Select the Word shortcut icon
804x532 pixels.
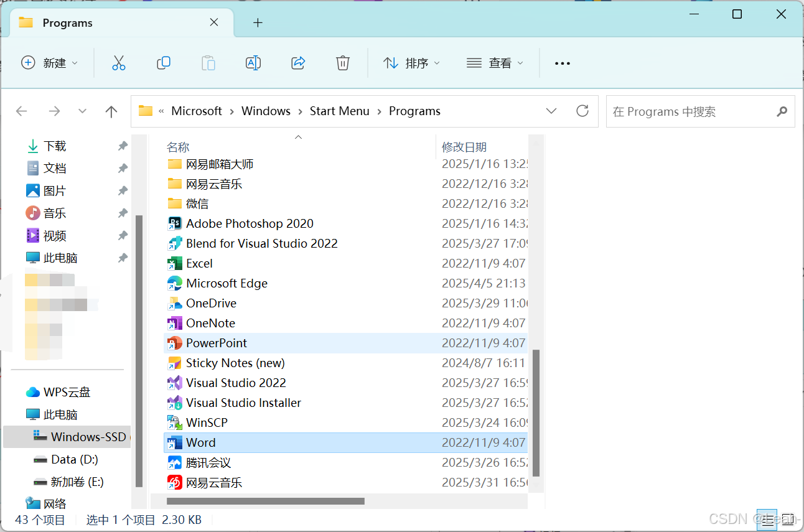pos(175,443)
